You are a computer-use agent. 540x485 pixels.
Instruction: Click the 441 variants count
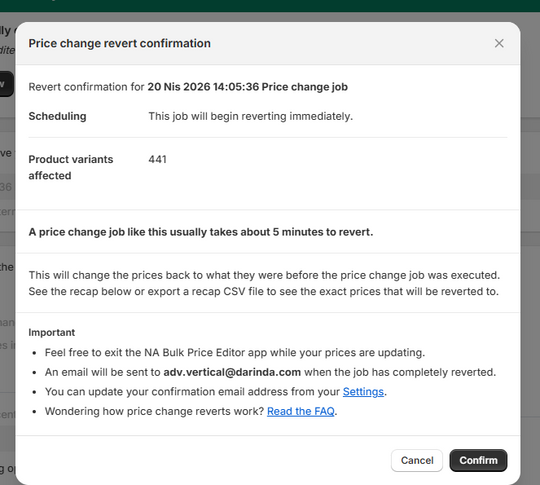[x=157, y=159]
